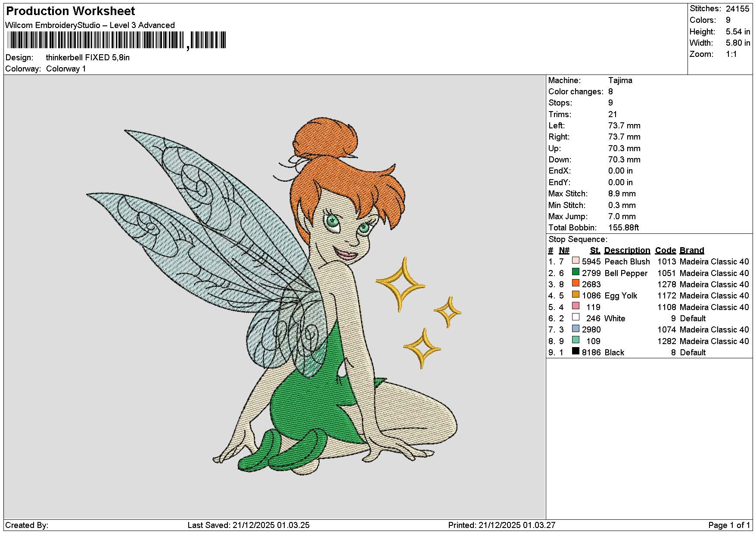Click the Down value "70.3 mm"

click(624, 160)
